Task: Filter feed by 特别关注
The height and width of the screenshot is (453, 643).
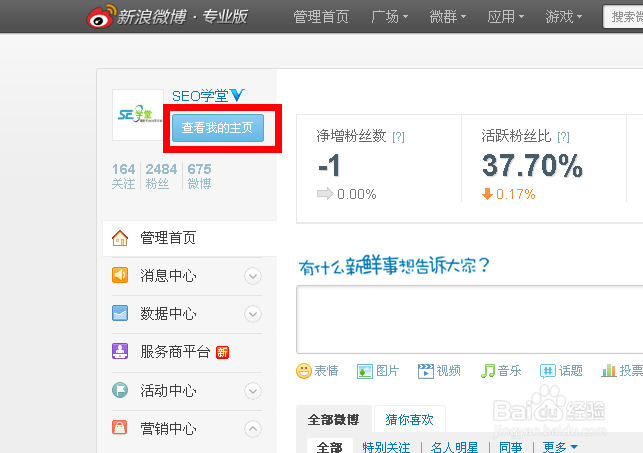Action: [x=386, y=447]
